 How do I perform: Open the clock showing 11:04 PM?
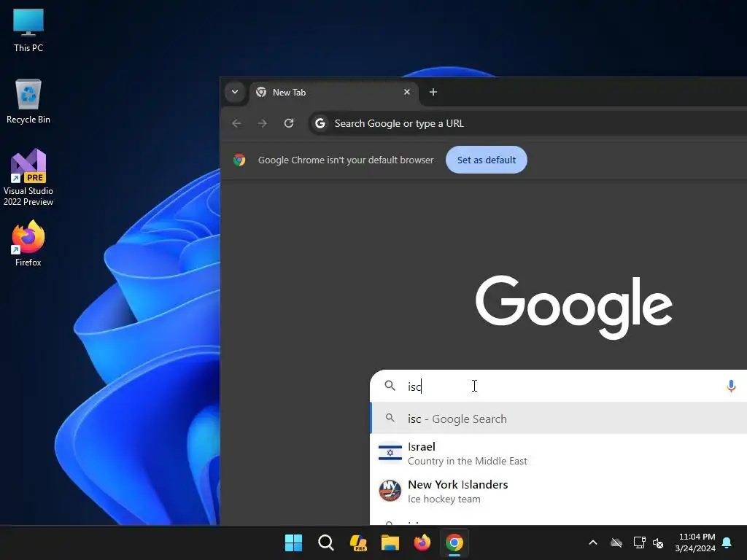pos(695,542)
